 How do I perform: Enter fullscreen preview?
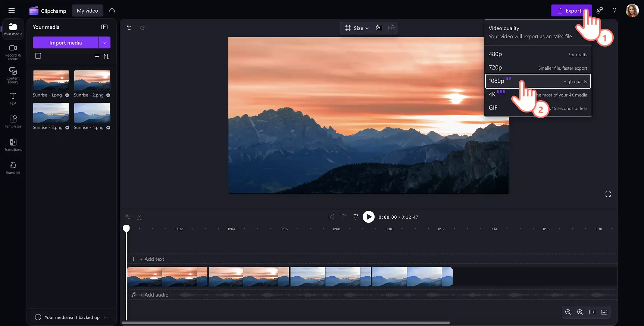pyautogui.click(x=608, y=194)
